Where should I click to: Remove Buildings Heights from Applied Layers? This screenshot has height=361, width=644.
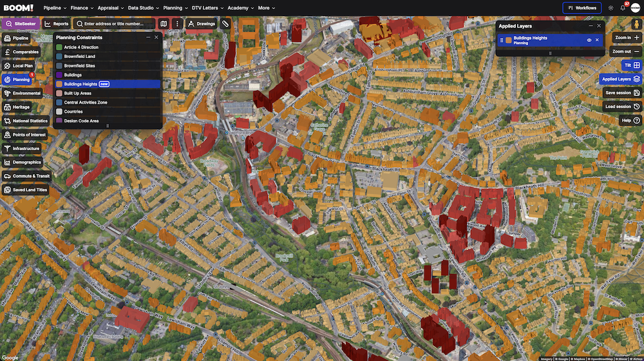click(597, 41)
